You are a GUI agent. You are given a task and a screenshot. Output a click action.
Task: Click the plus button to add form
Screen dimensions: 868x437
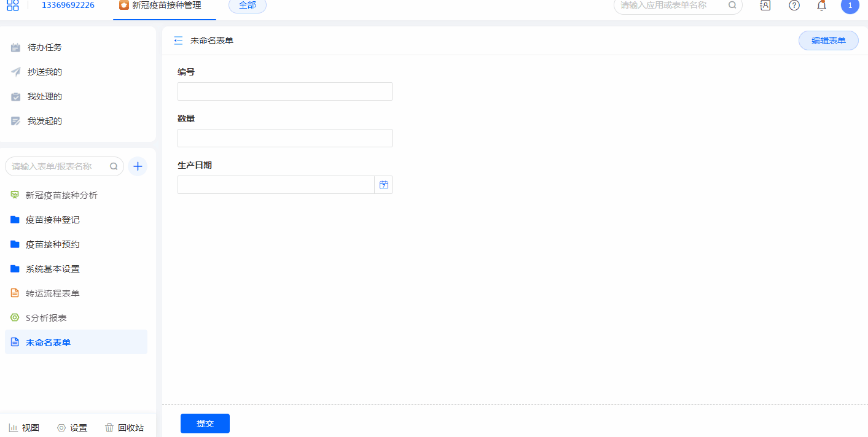tap(138, 166)
